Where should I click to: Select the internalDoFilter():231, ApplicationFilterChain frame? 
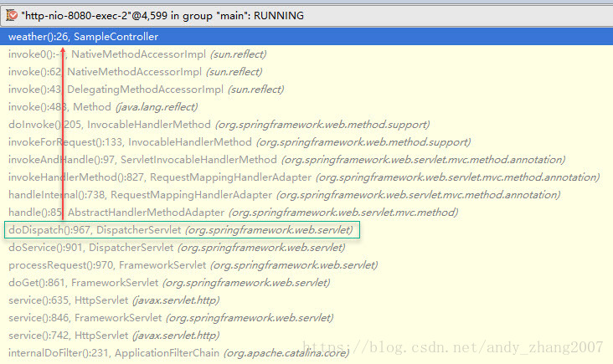click(306, 353)
